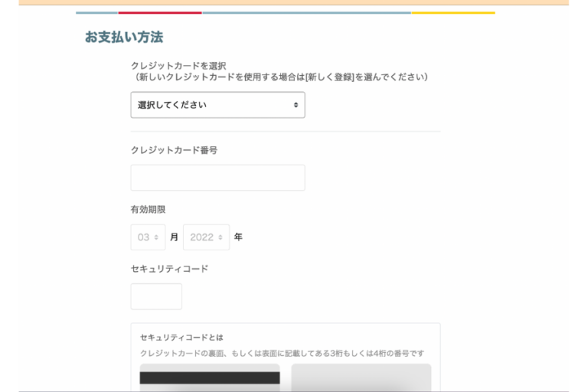Open the expiry year dropdown showing 2022
This screenshot has height=392, width=588.
pos(206,237)
